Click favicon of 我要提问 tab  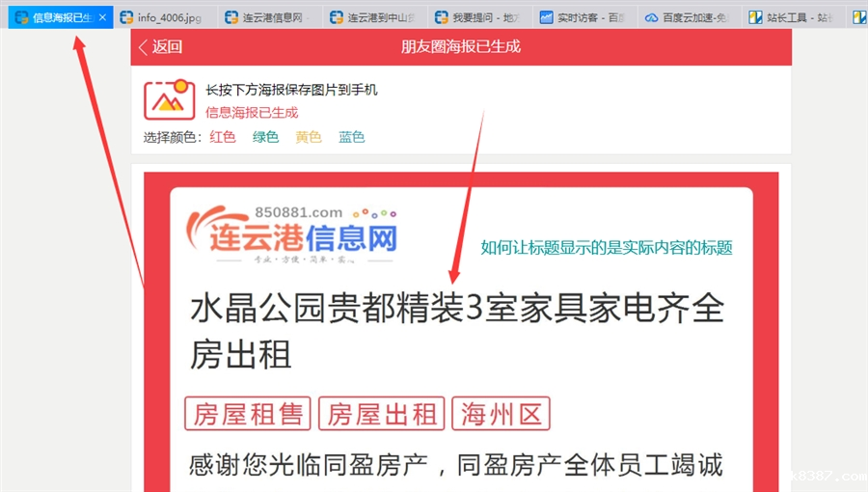[441, 17]
